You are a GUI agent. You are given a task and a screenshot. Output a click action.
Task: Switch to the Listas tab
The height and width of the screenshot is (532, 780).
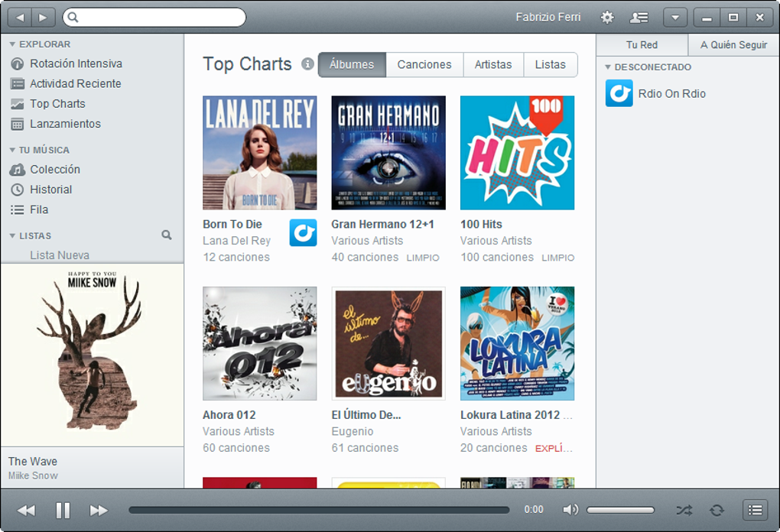(x=550, y=65)
